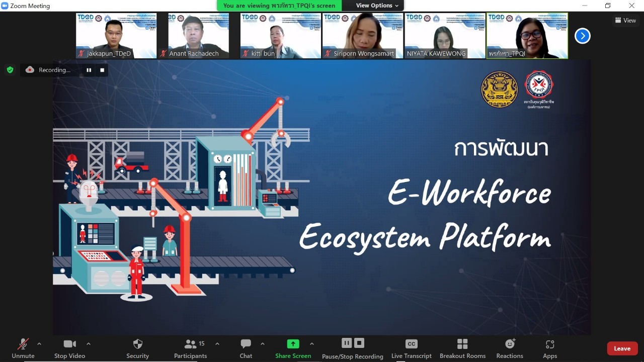This screenshot has width=644, height=362.
Task: Stop Video camera in toolbar
Action: (x=69, y=348)
